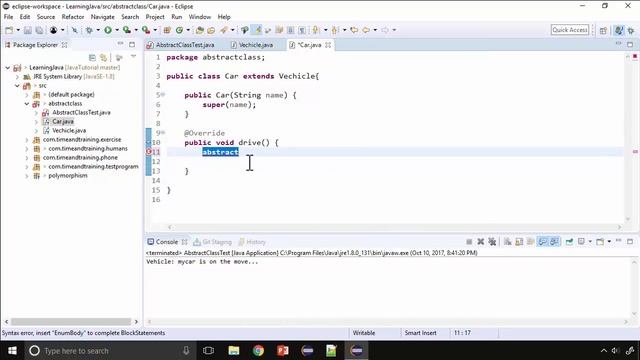The width and height of the screenshot is (640, 360).
Task: Open Chrome from the taskbar
Action: point(258,351)
